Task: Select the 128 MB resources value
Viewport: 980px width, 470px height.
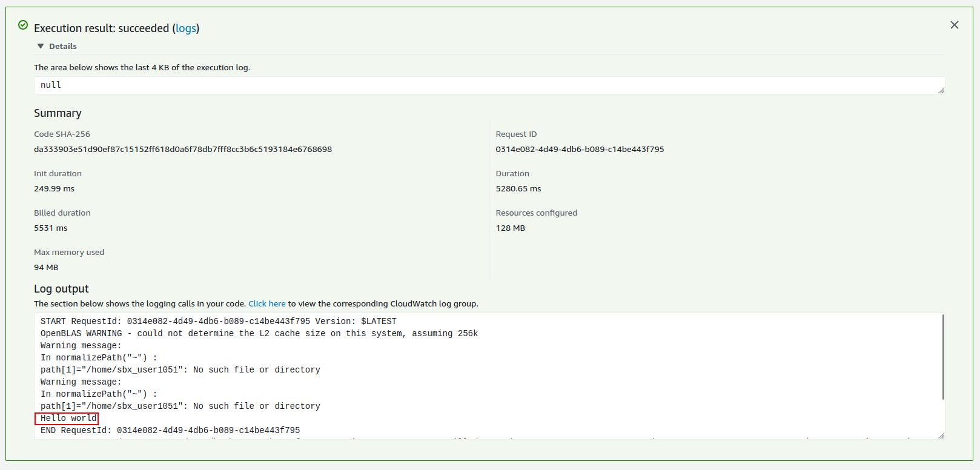Action: pos(511,228)
